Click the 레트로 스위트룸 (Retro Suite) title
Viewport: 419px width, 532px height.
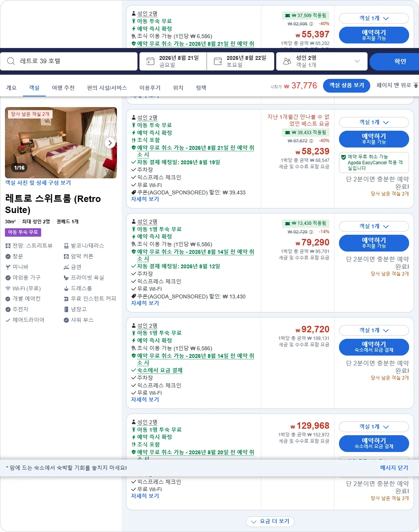click(53, 204)
